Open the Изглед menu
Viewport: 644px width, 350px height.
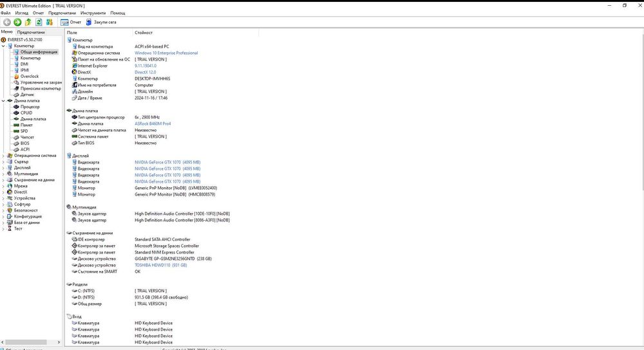click(x=22, y=13)
